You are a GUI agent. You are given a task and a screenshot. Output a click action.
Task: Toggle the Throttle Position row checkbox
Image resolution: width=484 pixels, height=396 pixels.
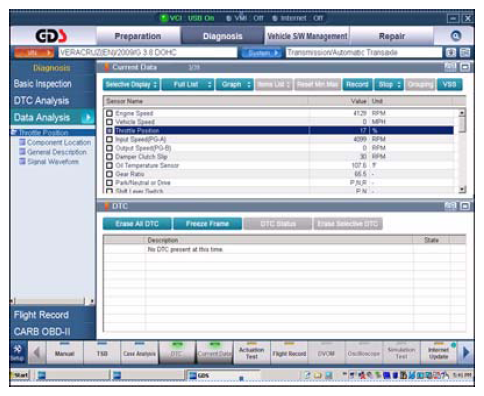point(109,131)
